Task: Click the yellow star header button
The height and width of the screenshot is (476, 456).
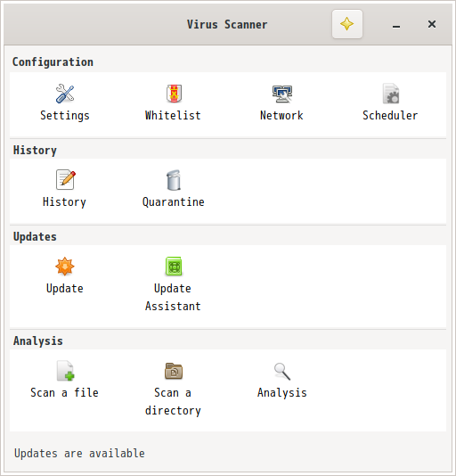Action: tap(347, 24)
